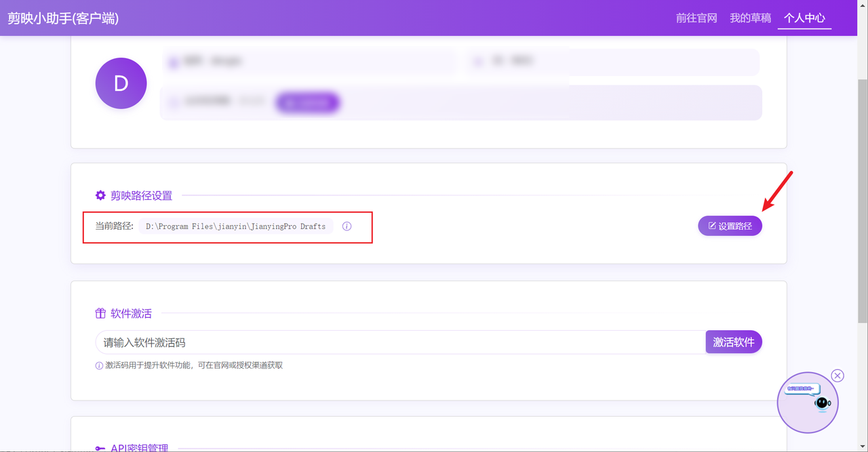This screenshot has width=868, height=452.
Task: Click the activation code input field
Action: click(400, 342)
